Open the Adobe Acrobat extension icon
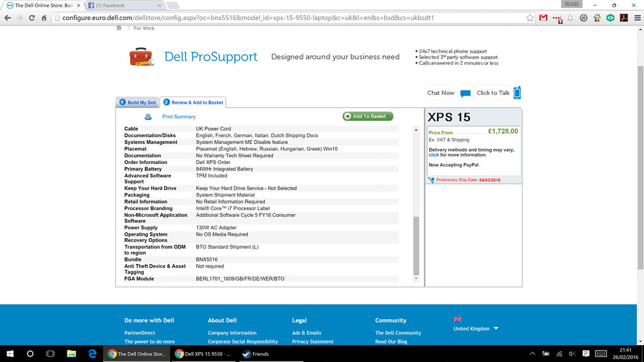 624,18
